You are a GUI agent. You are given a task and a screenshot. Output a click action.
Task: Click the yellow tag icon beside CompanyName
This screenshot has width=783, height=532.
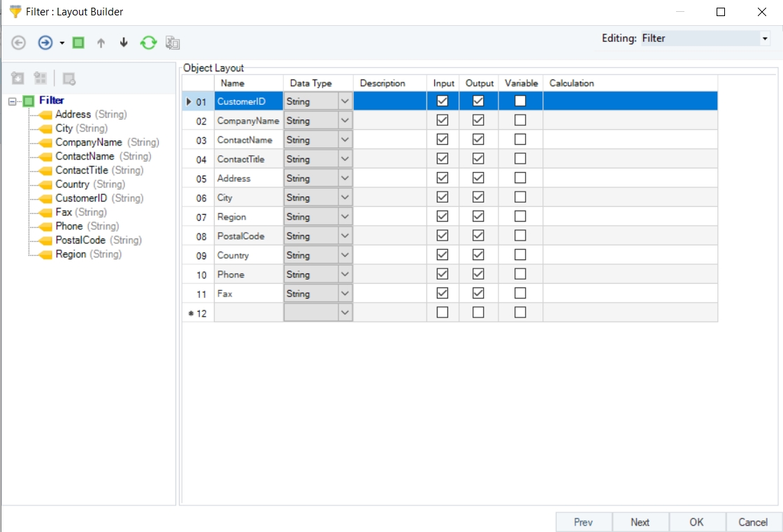(45, 143)
